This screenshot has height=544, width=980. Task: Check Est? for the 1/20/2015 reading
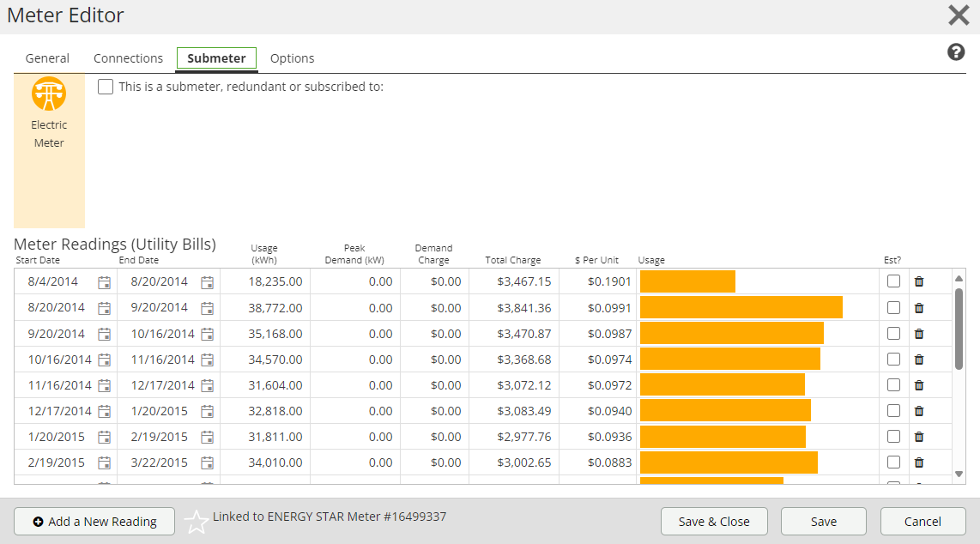(894, 436)
